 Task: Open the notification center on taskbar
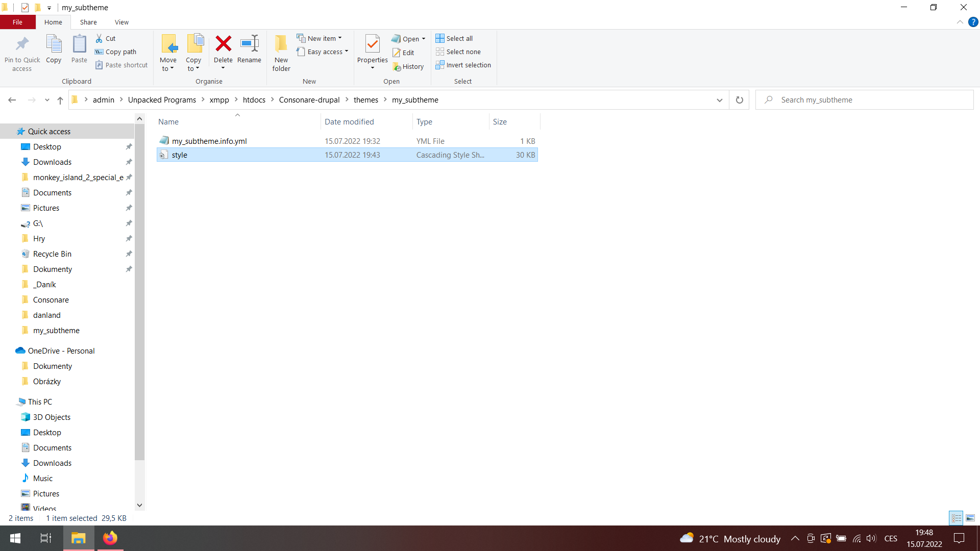pyautogui.click(x=960, y=538)
